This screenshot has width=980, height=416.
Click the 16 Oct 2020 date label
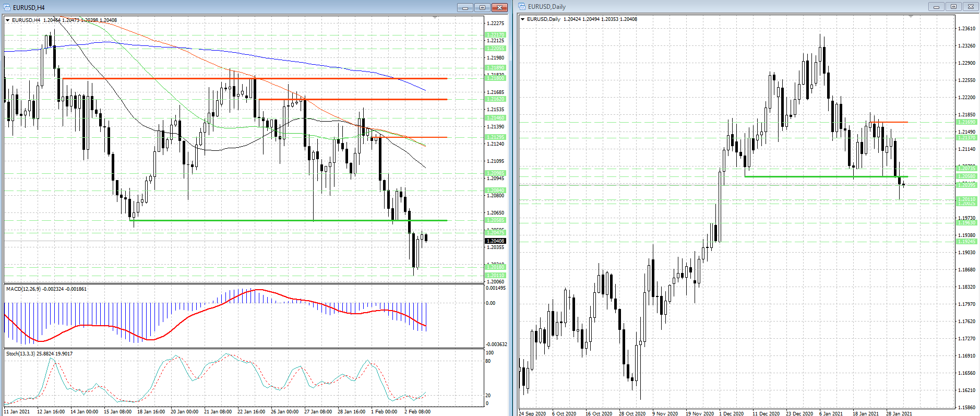[599, 413]
